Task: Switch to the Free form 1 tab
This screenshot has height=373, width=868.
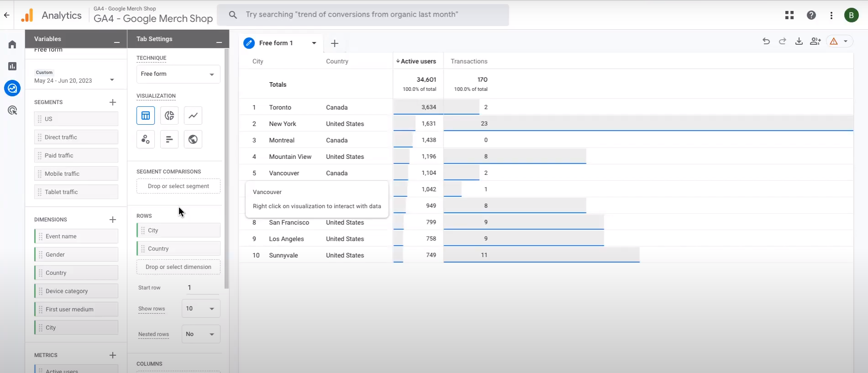Action: [276, 43]
